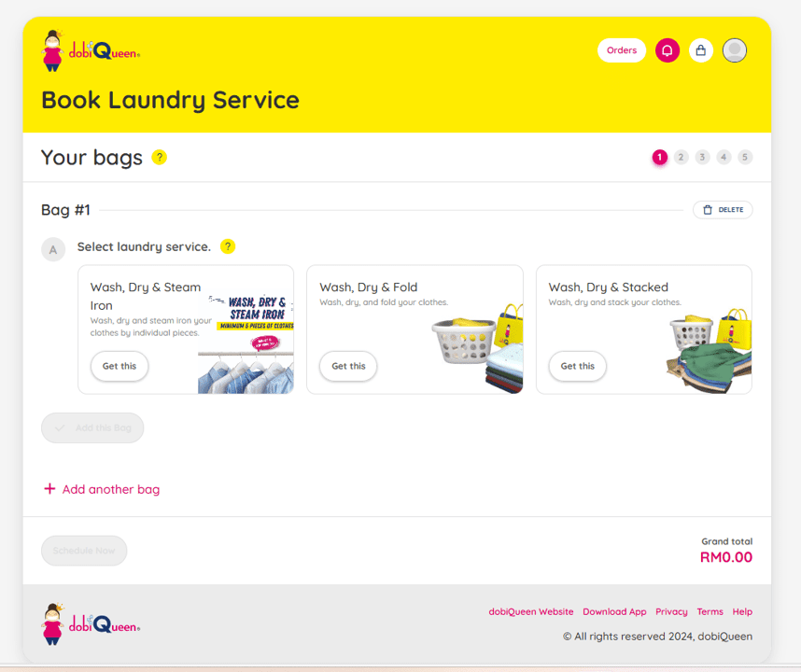Delete Bag #1
This screenshot has height=672, width=801.
[x=723, y=210]
